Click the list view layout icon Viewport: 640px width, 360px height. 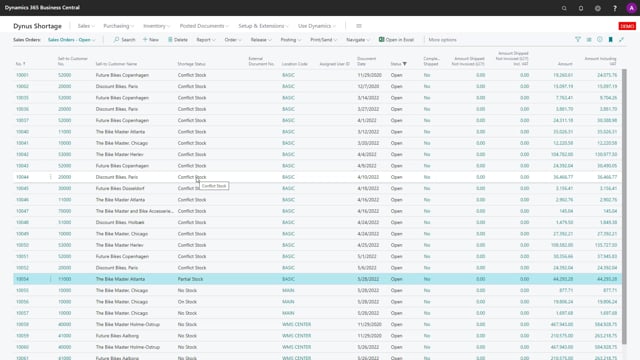click(589, 40)
